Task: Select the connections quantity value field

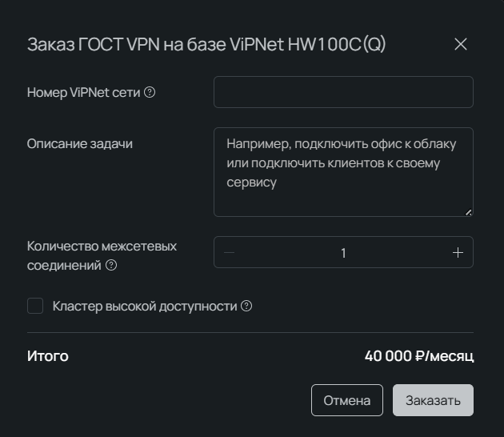Action: coord(343,253)
